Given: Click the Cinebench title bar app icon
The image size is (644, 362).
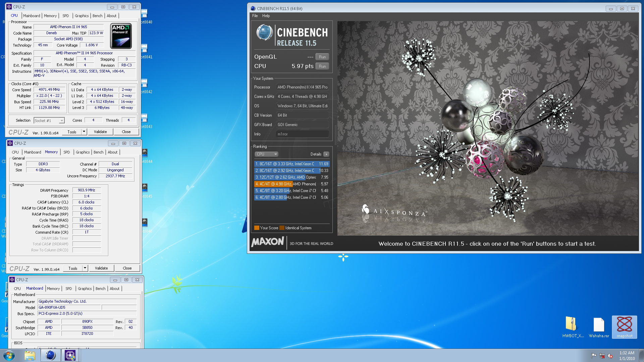Looking at the screenshot, I should point(253,8).
